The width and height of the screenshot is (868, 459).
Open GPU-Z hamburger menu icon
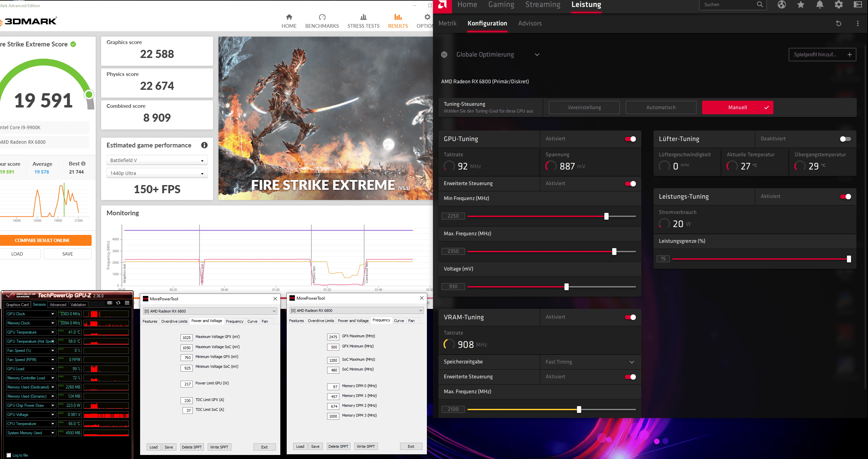coord(127,303)
